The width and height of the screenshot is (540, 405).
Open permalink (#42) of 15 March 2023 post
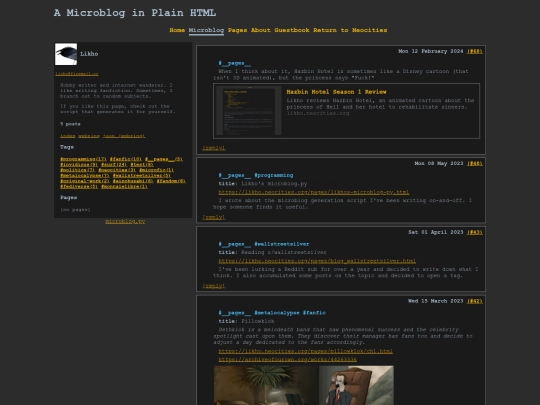click(475, 301)
